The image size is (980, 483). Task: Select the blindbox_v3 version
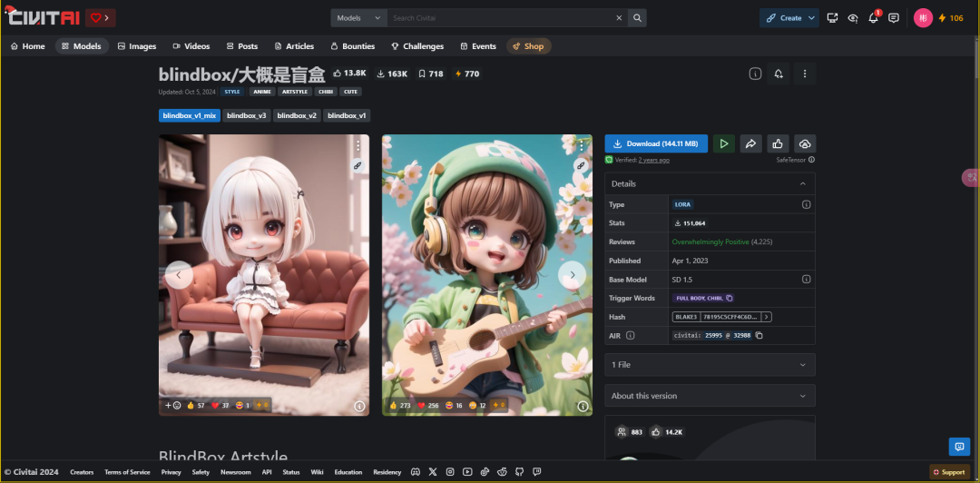tap(247, 115)
